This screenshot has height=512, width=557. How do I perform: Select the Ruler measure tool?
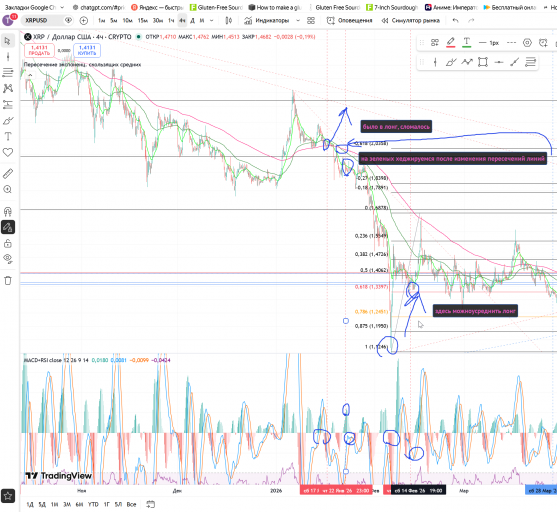point(7,173)
